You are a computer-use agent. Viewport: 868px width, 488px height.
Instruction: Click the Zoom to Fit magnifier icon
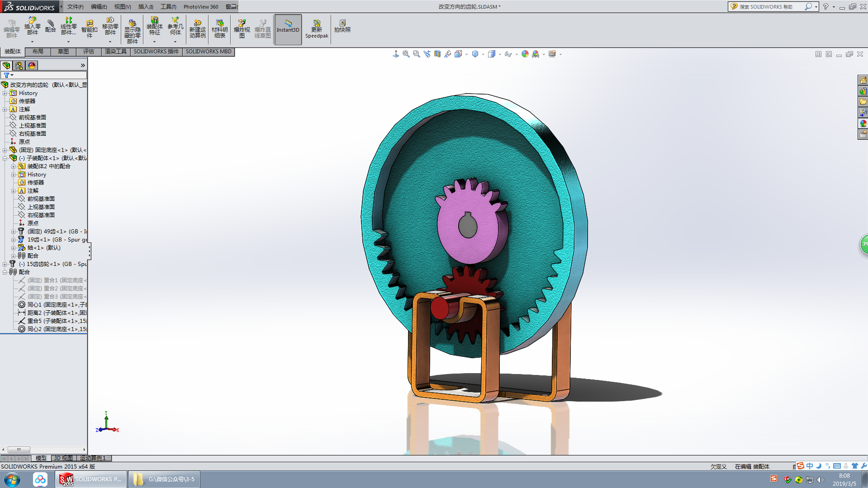tap(406, 54)
